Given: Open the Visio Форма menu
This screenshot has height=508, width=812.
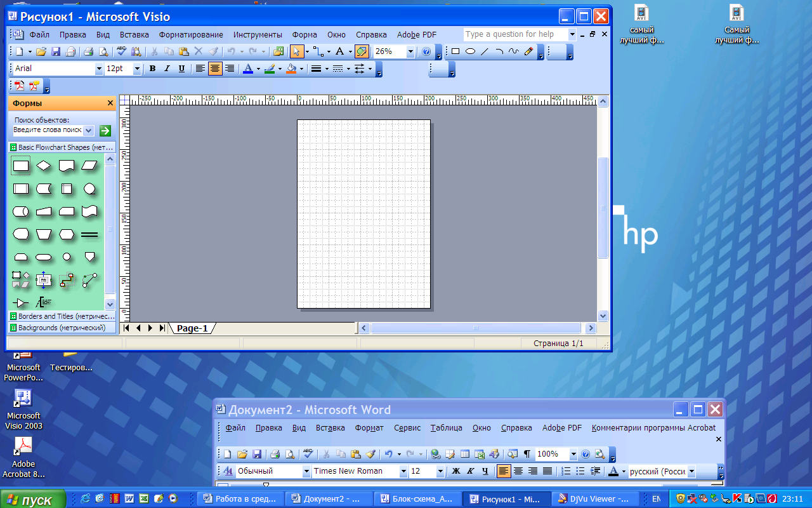Looking at the screenshot, I should pos(304,34).
